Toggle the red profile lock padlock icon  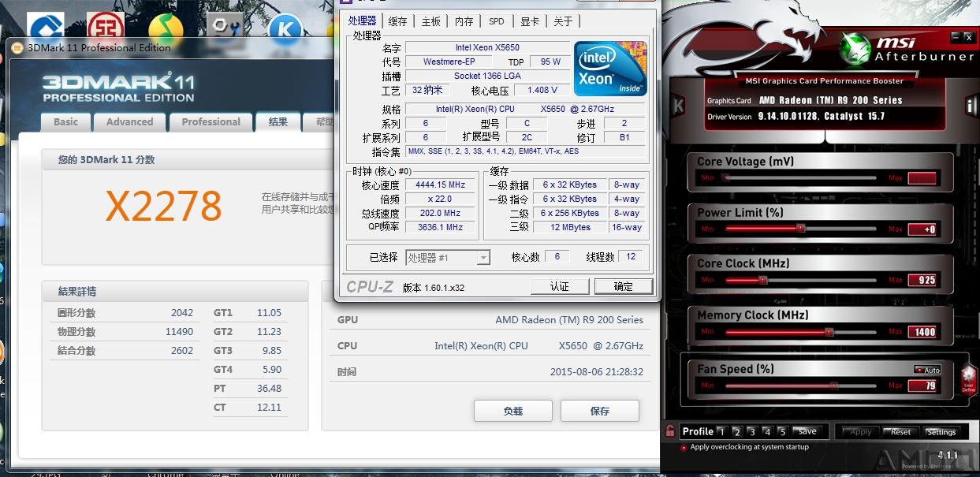[670, 431]
